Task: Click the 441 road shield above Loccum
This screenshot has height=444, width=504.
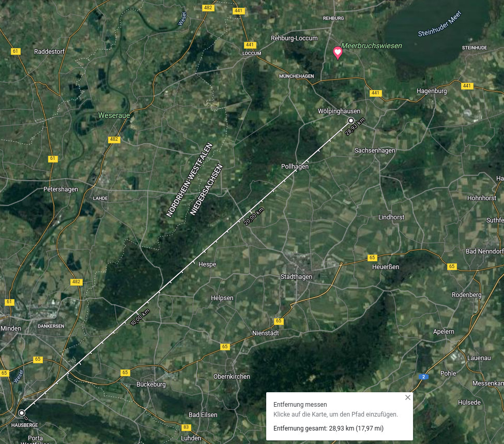Action: click(250, 45)
